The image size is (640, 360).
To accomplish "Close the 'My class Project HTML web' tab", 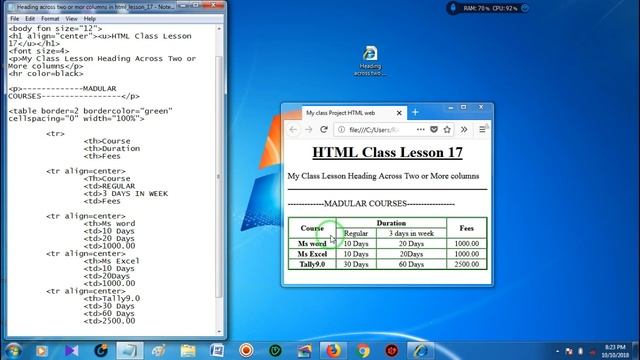I will coord(399,113).
